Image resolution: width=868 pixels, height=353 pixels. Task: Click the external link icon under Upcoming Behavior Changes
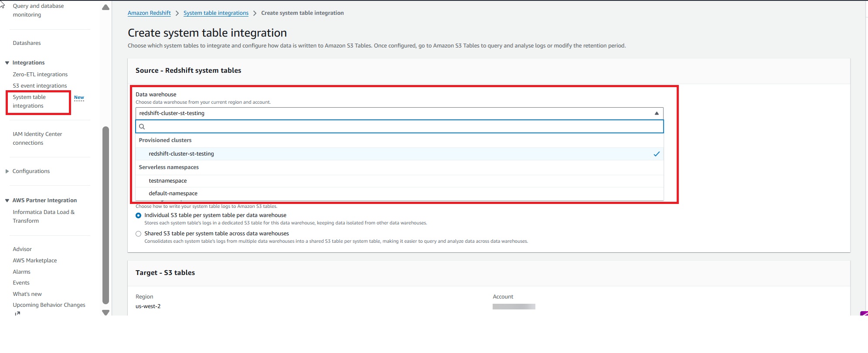[x=17, y=313]
